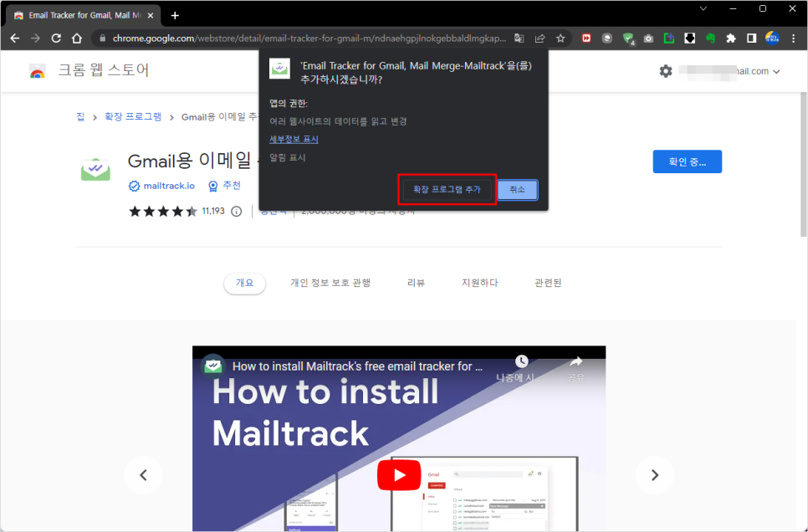Viewport: 808px width, 532px height.
Task: Click the page's vertical scrollbar
Action: (803, 165)
